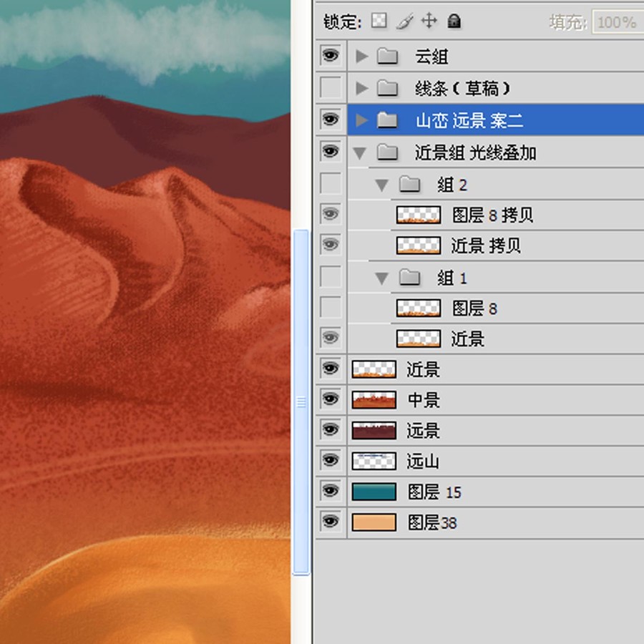Click the 组 1 folder icon
Image resolution: width=644 pixels, height=644 pixels.
409,277
